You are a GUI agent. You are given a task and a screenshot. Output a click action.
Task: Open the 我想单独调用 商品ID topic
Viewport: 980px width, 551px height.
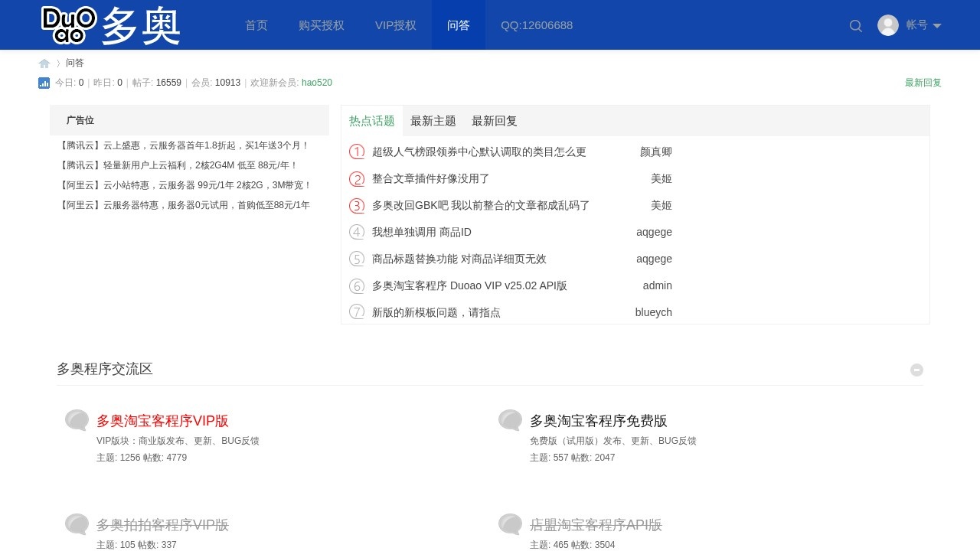point(422,232)
